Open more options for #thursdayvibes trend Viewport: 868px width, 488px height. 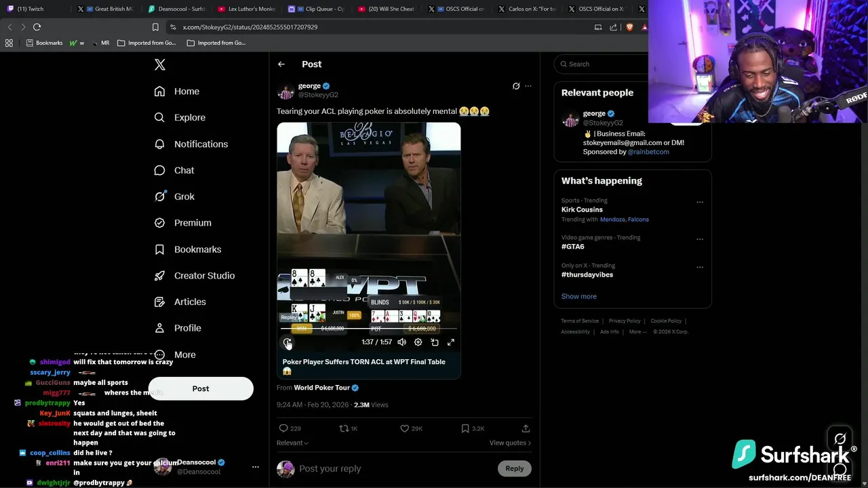[700, 267]
